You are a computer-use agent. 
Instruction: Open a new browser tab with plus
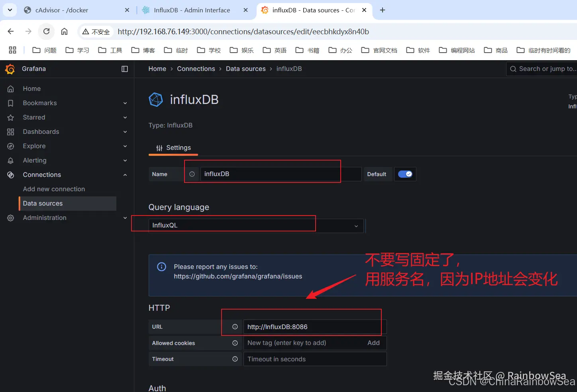tap(383, 10)
